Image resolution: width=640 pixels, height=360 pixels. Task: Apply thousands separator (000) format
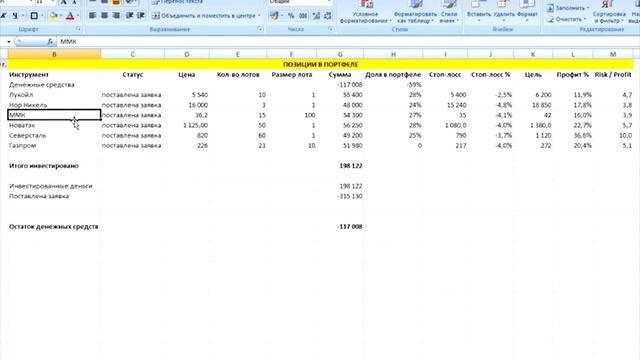303,16
